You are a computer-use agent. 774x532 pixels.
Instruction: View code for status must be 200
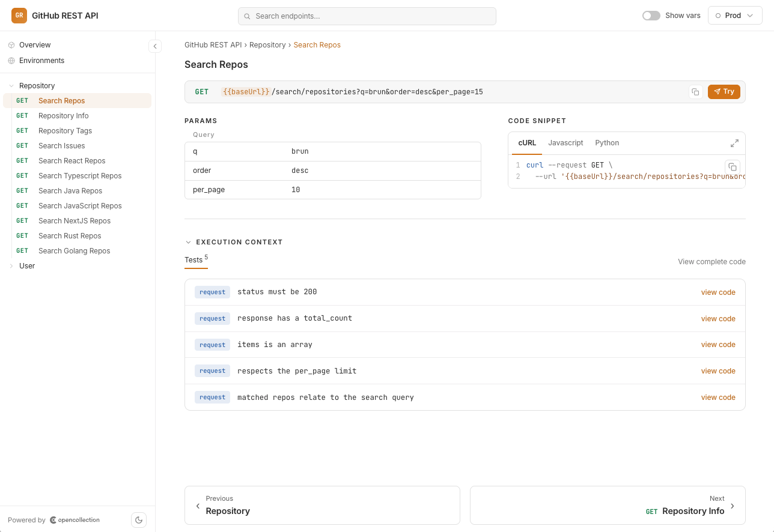tap(718, 292)
